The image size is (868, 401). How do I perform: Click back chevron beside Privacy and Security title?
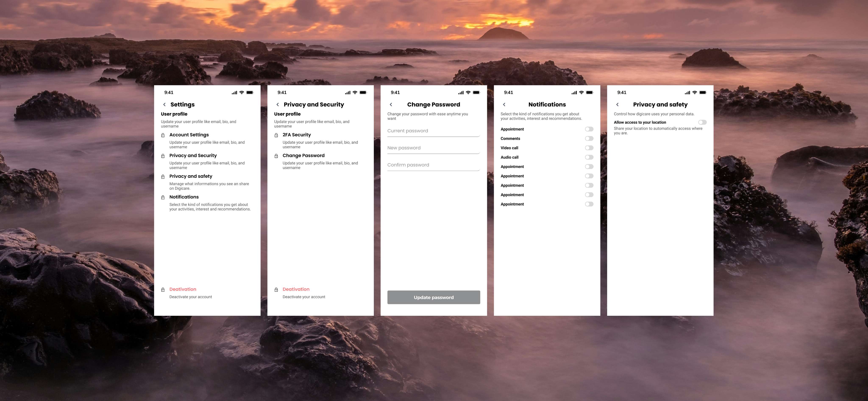tap(277, 105)
